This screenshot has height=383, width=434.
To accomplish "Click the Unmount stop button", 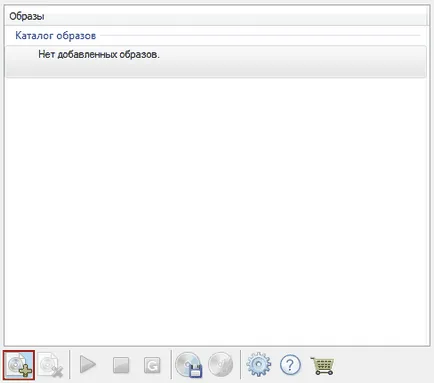I will [x=121, y=365].
